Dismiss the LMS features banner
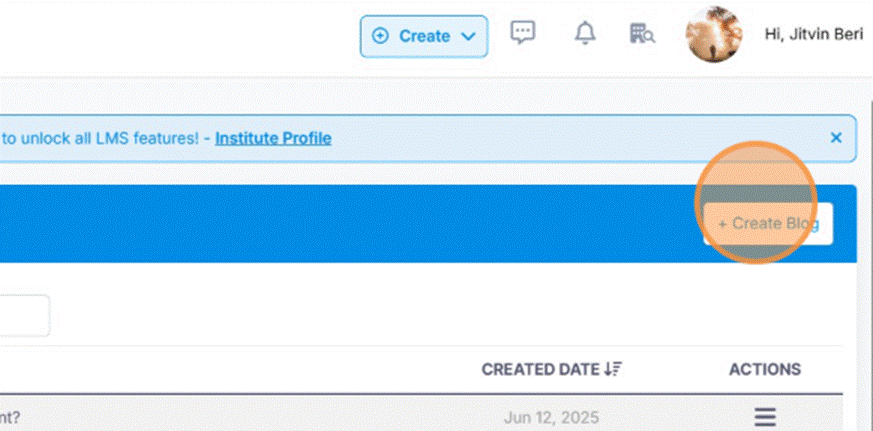This screenshot has height=431, width=873. pyautogui.click(x=836, y=138)
